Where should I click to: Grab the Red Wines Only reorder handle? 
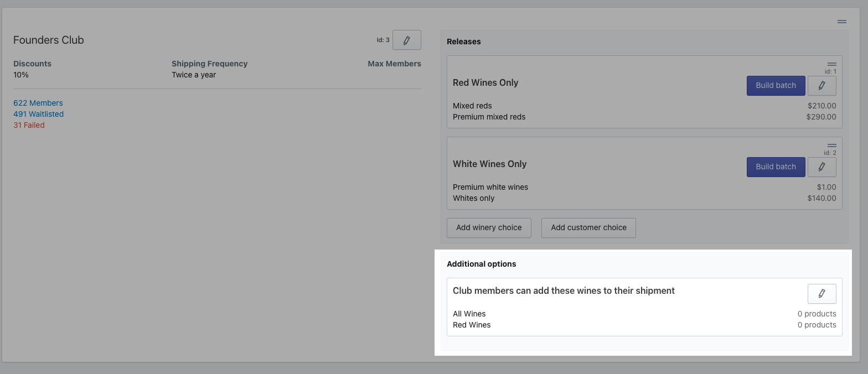click(831, 65)
